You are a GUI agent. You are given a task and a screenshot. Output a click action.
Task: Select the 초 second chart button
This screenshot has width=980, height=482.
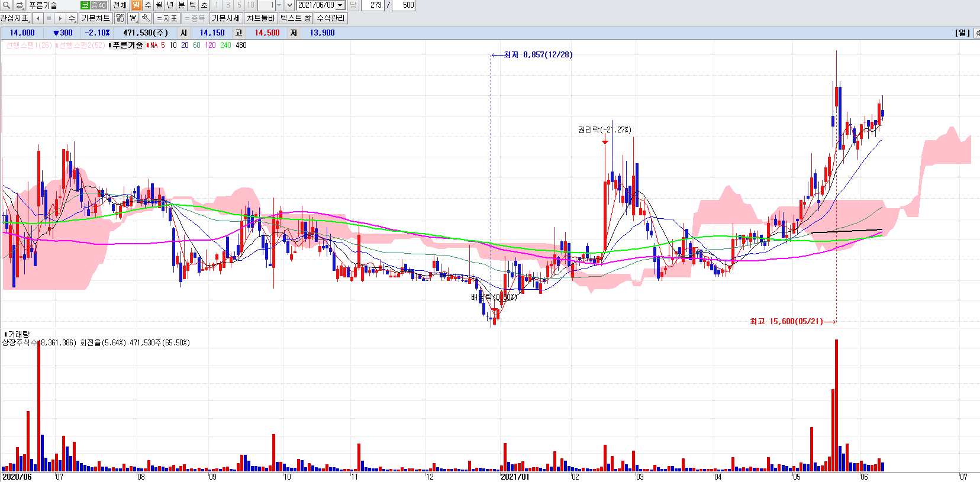pos(204,5)
